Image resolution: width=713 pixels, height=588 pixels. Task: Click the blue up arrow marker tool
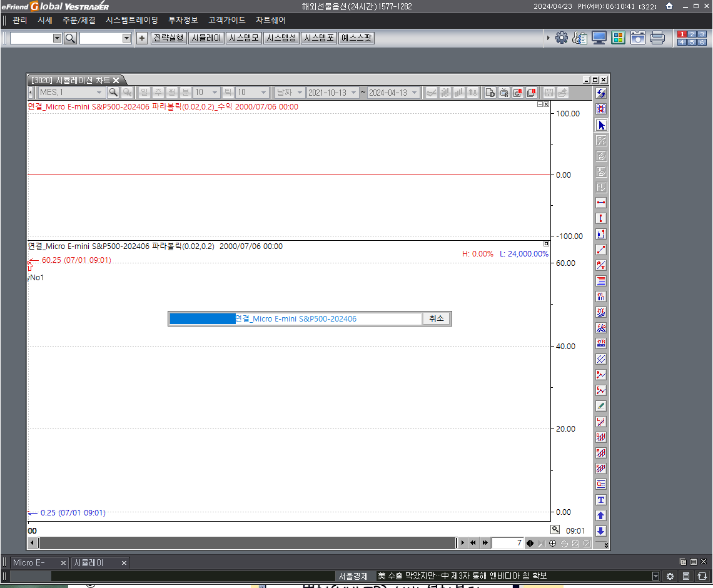tap(601, 515)
